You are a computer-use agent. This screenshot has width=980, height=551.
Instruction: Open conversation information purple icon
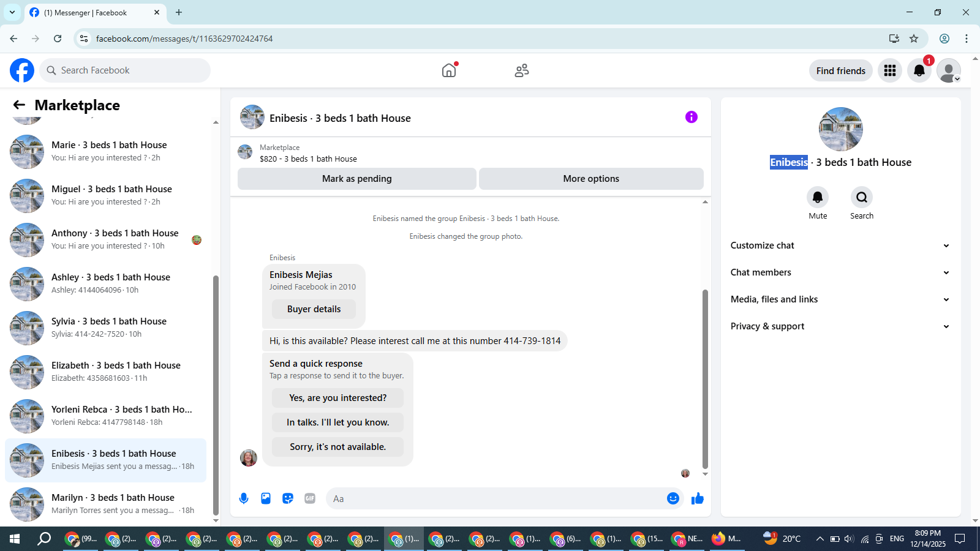692,117
